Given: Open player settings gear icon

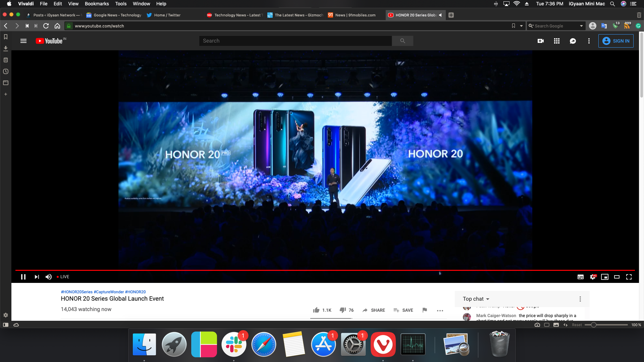Looking at the screenshot, I should [x=593, y=277].
